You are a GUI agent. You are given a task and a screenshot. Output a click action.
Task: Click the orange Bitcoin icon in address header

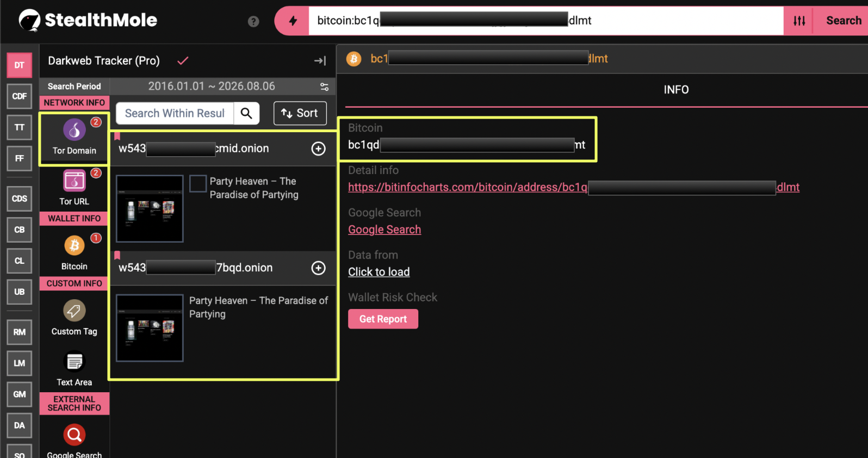[354, 59]
